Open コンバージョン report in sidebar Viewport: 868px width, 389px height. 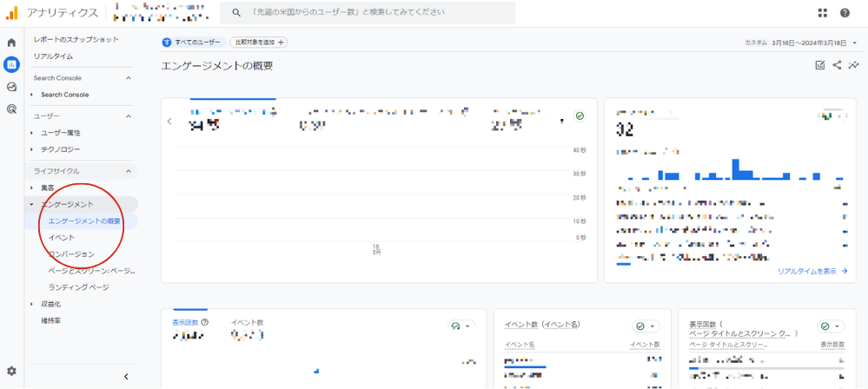pos(71,254)
